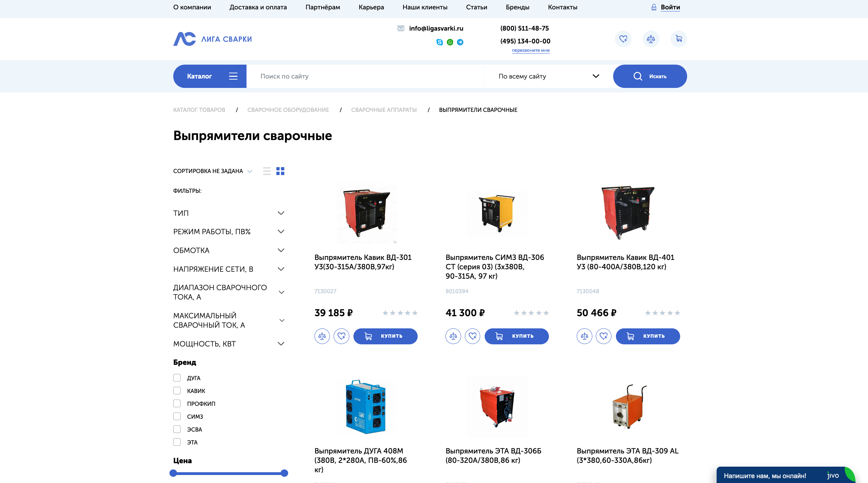Add СИМЗ ВД-306 to comparison
Screen dimensions: 868x483
pyautogui.click(x=453, y=336)
